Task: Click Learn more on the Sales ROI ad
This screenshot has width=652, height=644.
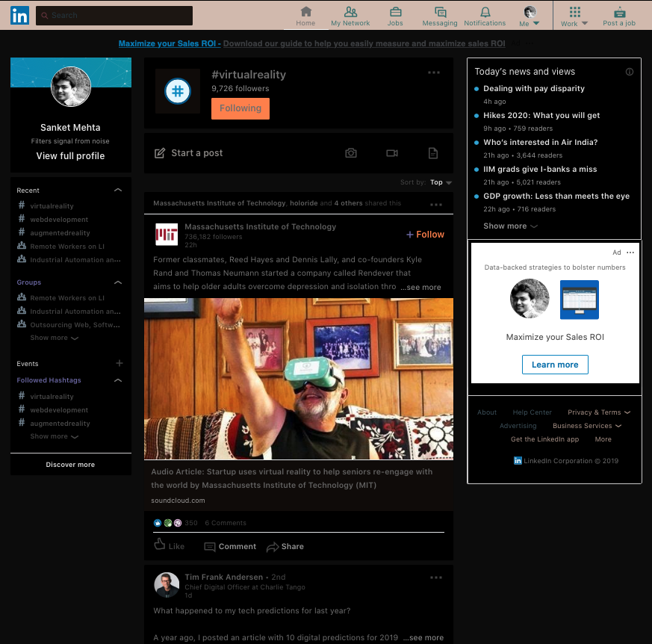Action: click(x=555, y=365)
